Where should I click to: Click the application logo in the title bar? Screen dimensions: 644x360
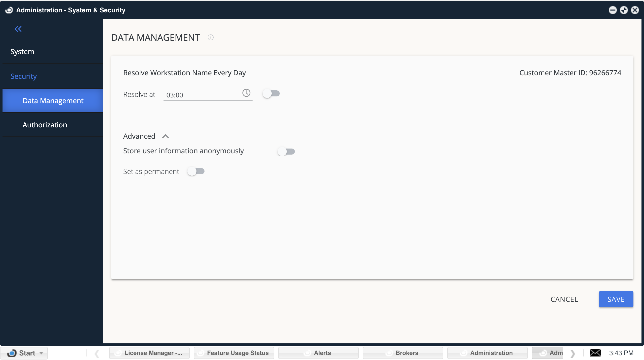(x=9, y=10)
